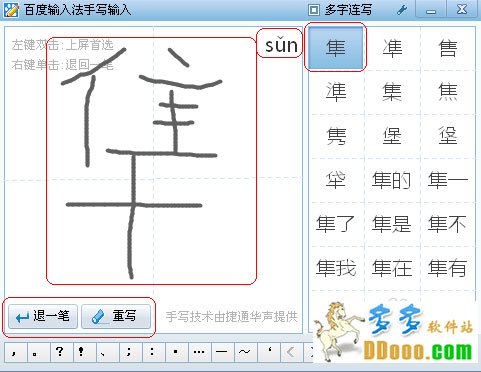Insert the middle dot · key

(x=176, y=352)
